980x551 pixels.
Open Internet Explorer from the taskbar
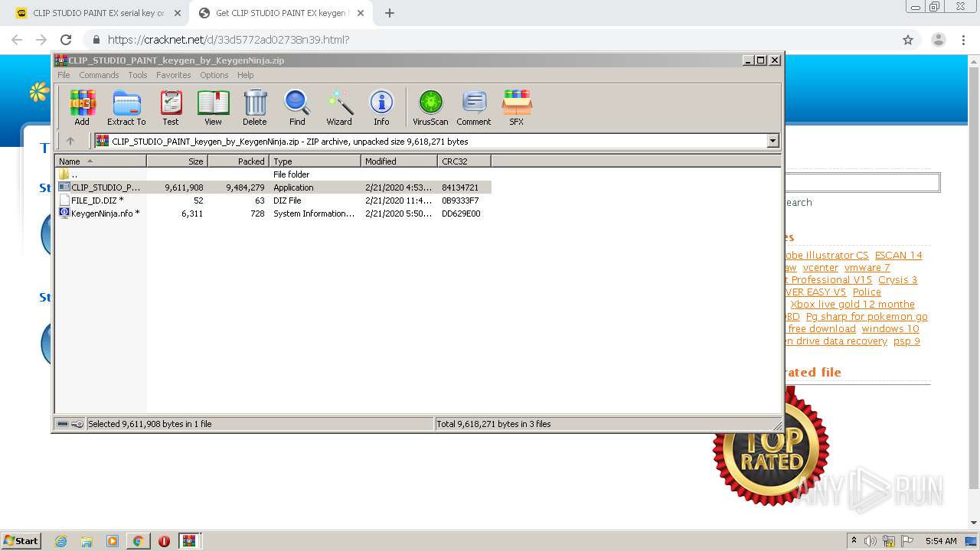pyautogui.click(x=60, y=541)
